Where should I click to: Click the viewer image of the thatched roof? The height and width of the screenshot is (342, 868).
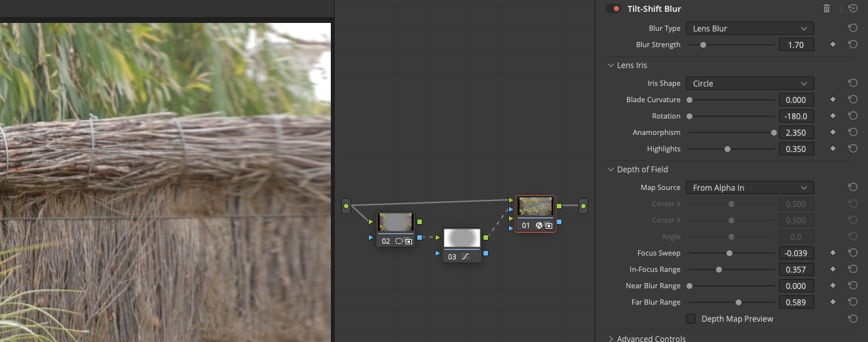click(x=165, y=182)
